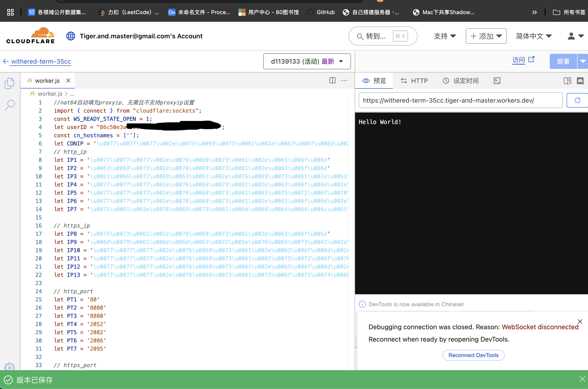
Task: Open the 用户中心 80图书馆 bookmark
Action: (x=268, y=12)
